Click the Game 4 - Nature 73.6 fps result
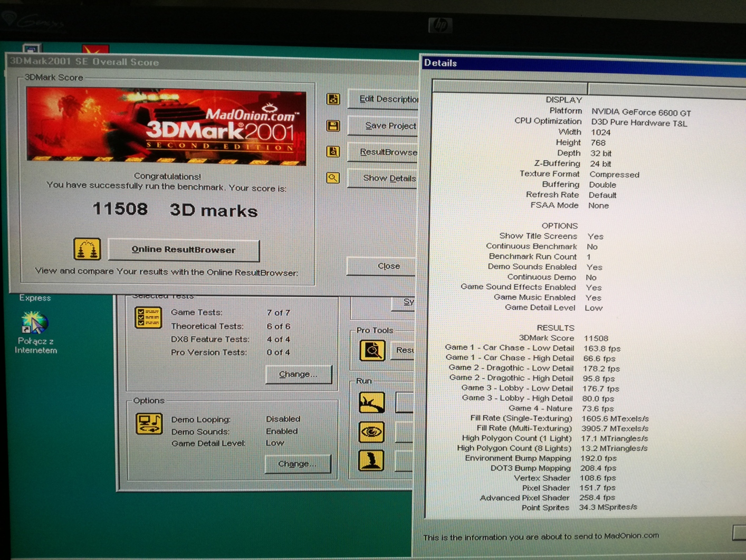This screenshot has width=746, height=560. [561, 408]
